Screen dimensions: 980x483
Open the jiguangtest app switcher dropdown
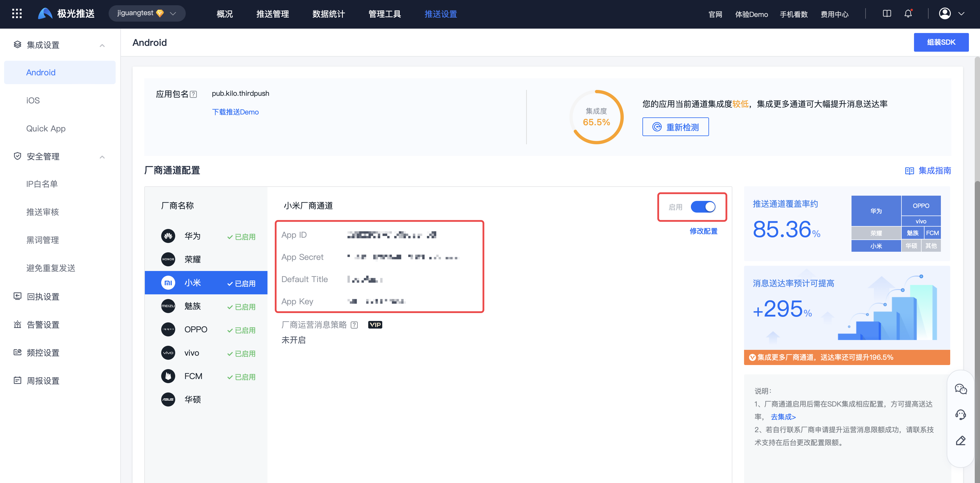tap(147, 13)
